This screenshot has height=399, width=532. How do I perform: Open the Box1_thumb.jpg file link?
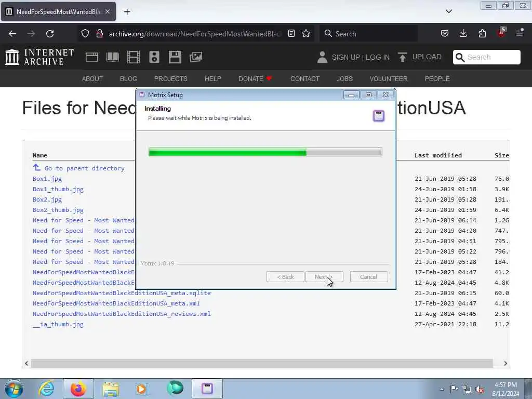tap(58, 189)
